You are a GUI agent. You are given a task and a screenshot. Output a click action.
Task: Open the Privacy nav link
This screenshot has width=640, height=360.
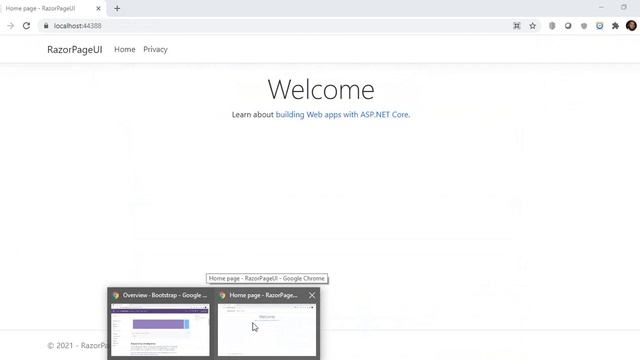tap(155, 49)
